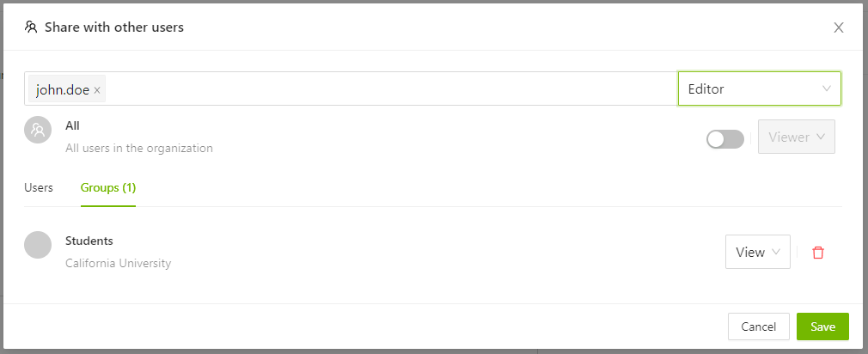Toggle sharing with all organization users
This screenshot has height=354, width=868.
pos(724,137)
